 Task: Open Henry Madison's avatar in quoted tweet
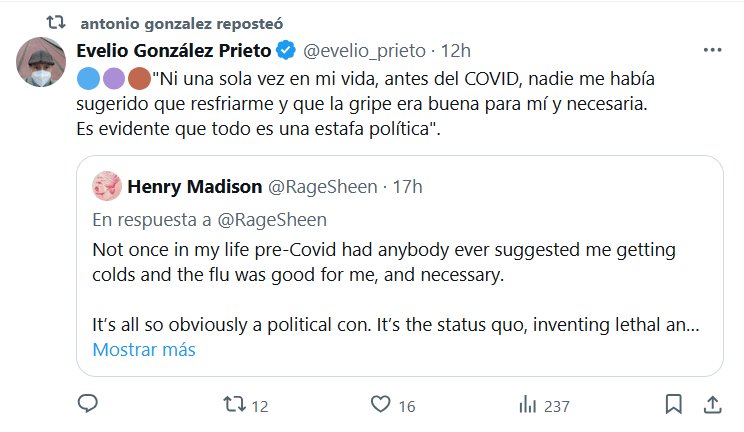click(x=106, y=186)
